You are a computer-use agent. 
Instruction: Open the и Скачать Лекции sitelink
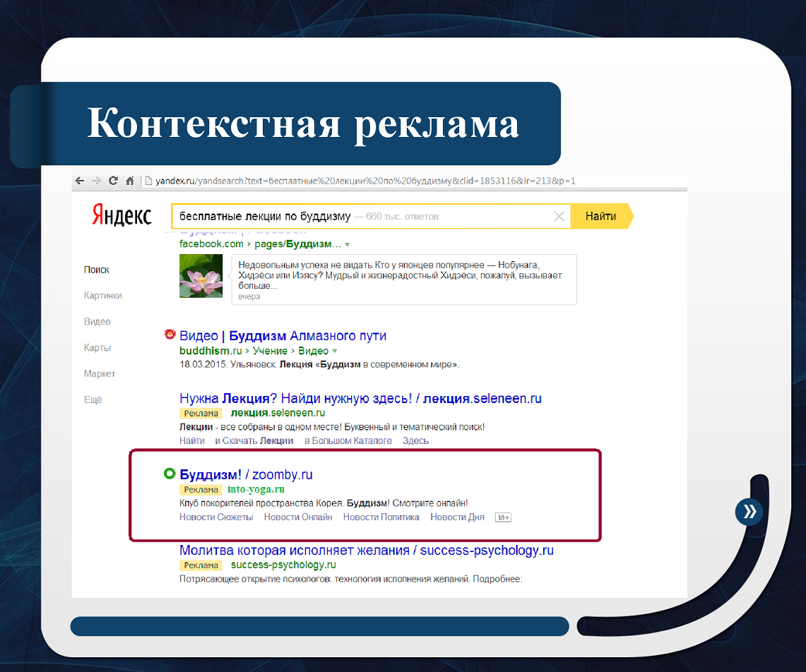(254, 440)
